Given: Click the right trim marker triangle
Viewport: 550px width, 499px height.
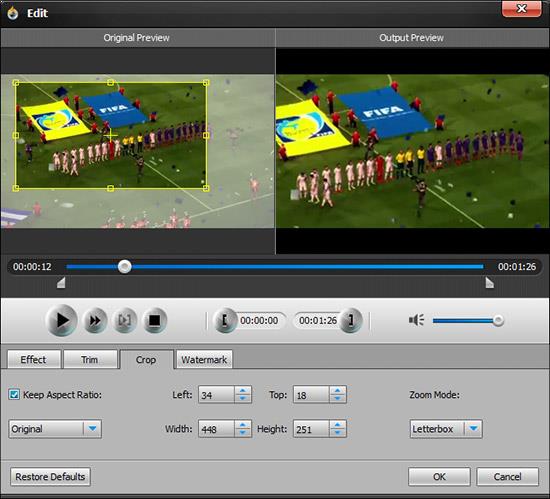Looking at the screenshot, I should tap(489, 283).
